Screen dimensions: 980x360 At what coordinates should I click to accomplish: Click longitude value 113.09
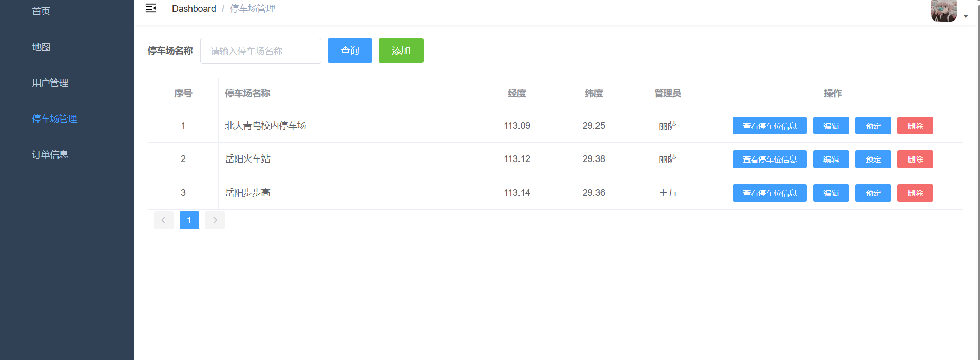point(516,126)
